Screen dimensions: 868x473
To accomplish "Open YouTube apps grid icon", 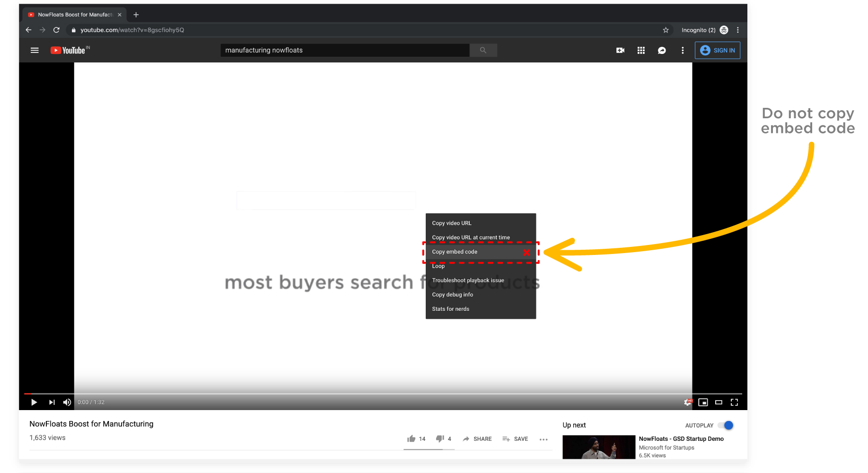I will click(641, 50).
